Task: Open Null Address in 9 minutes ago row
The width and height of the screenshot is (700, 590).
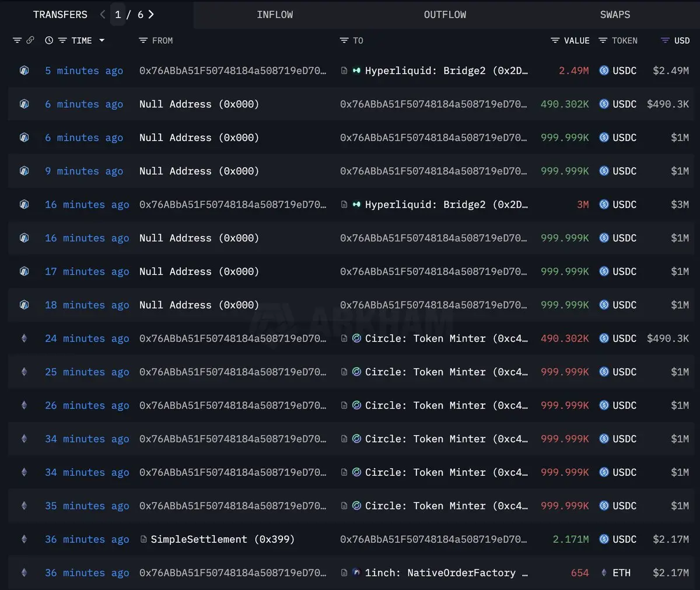Action: click(199, 171)
